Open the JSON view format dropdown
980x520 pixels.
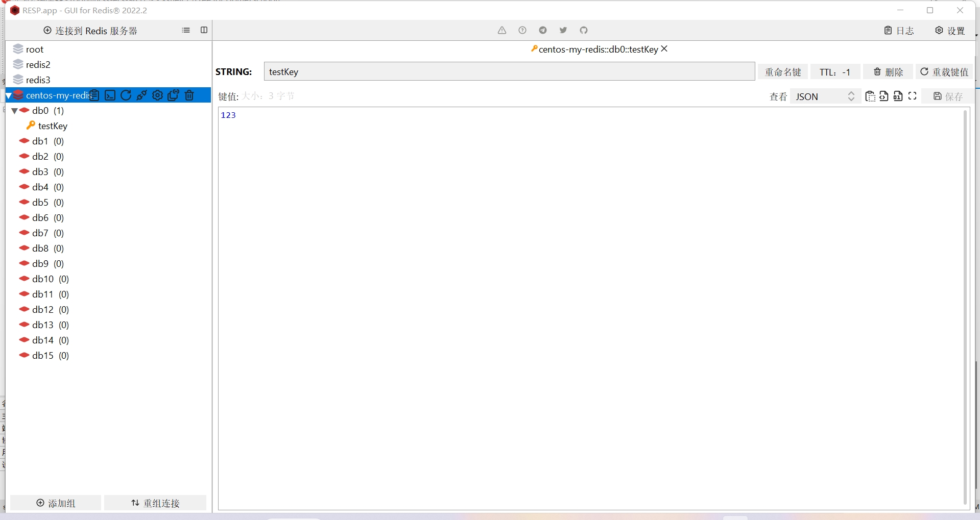(825, 96)
